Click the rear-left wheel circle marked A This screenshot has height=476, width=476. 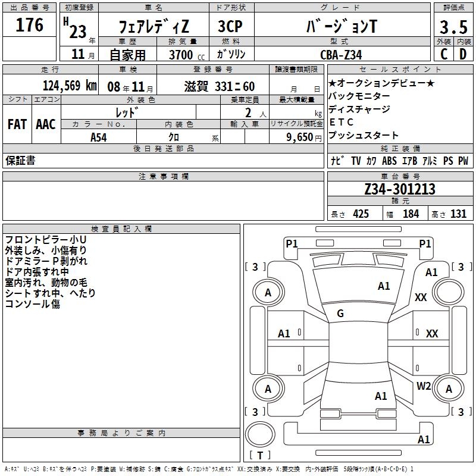pyautogui.click(x=268, y=389)
